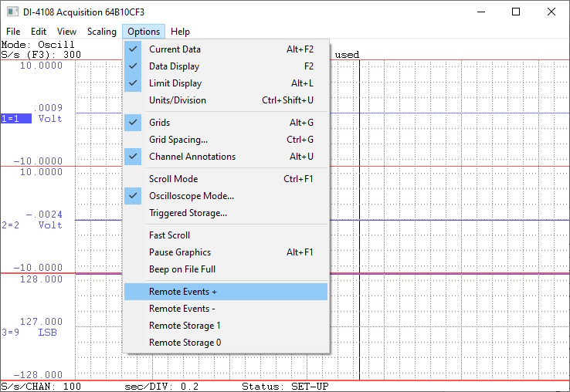570x392 pixels.
Task: Click the lower limit -128.000
Action: 38,374
